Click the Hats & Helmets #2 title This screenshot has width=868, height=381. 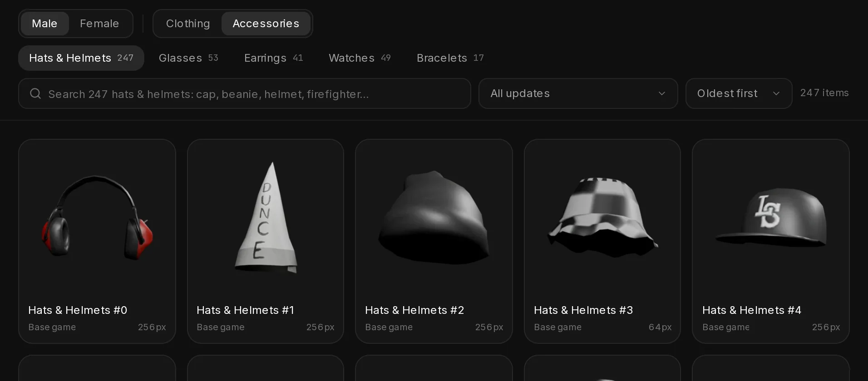414,310
